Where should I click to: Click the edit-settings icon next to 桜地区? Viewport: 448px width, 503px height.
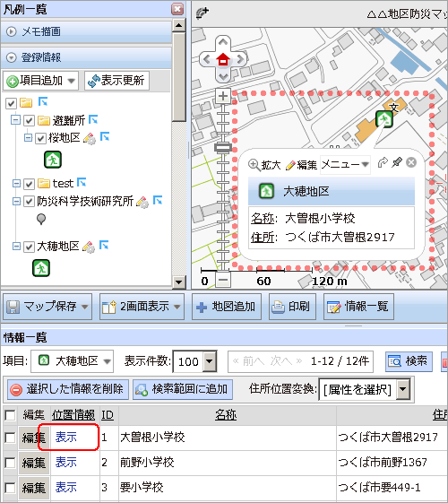(x=90, y=139)
